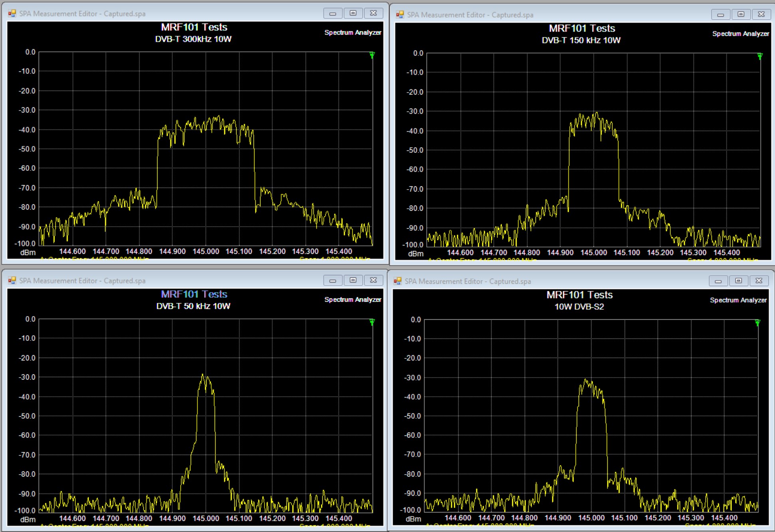Close the DVB-T 150 kHz 10W window

(x=761, y=14)
